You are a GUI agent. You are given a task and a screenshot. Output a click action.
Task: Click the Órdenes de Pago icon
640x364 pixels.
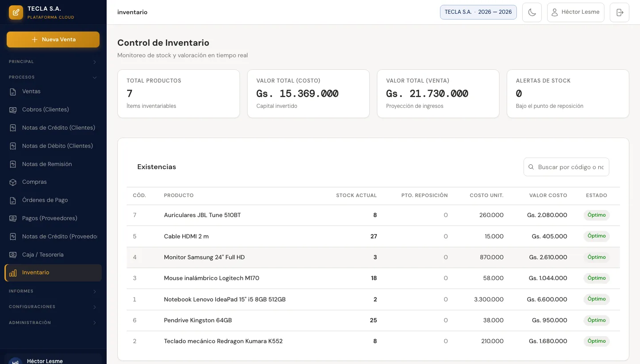13,200
